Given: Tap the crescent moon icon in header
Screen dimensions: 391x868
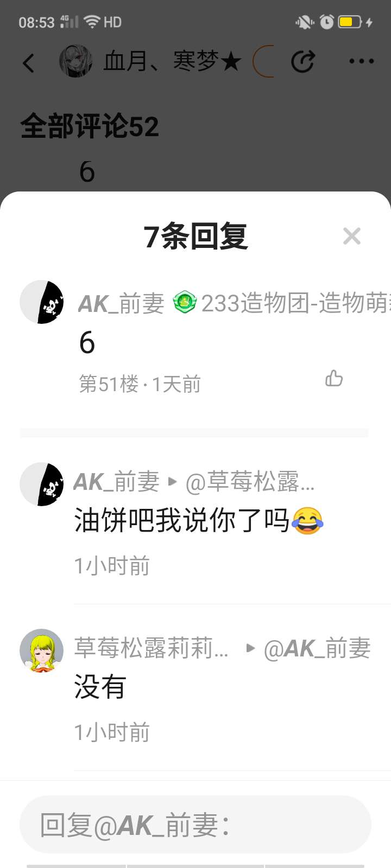Looking at the screenshot, I should [x=263, y=61].
